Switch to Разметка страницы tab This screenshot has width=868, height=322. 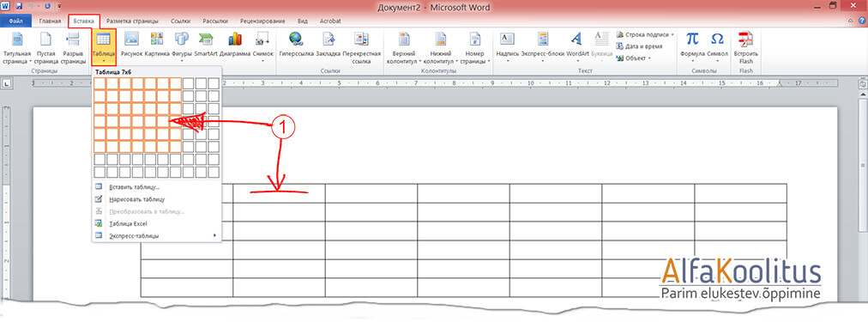[x=133, y=21]
